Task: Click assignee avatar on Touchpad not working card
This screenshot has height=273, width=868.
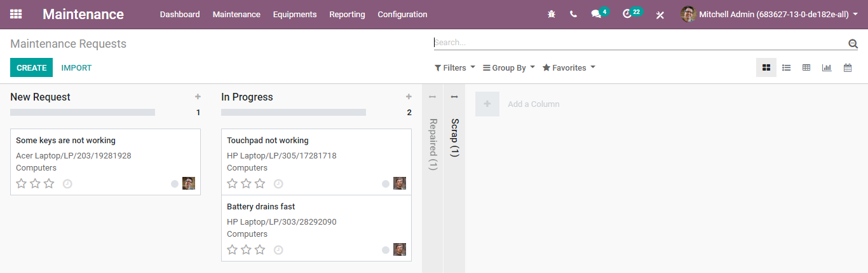Action: click(x=400, y=183)
